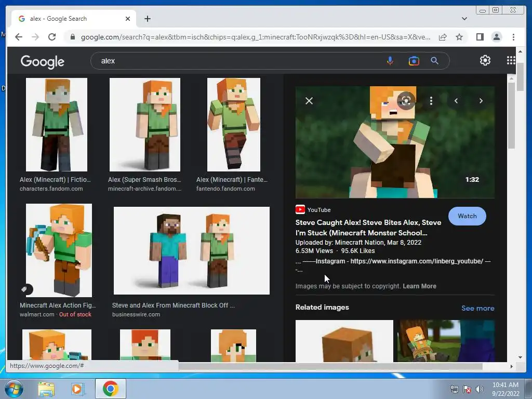Open the Minecraft Alex Action Fig... walmart image
This screenshot has width=532, height=399.
pos(59,250)
